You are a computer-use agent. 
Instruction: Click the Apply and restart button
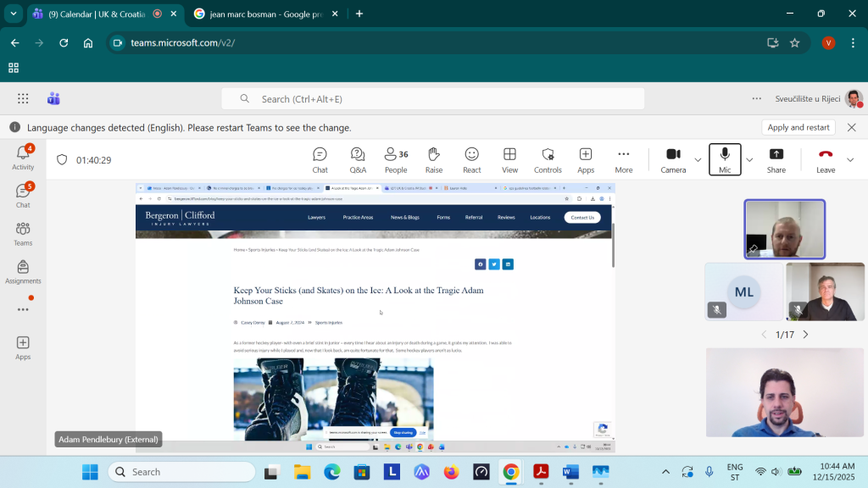pos(798,127)
